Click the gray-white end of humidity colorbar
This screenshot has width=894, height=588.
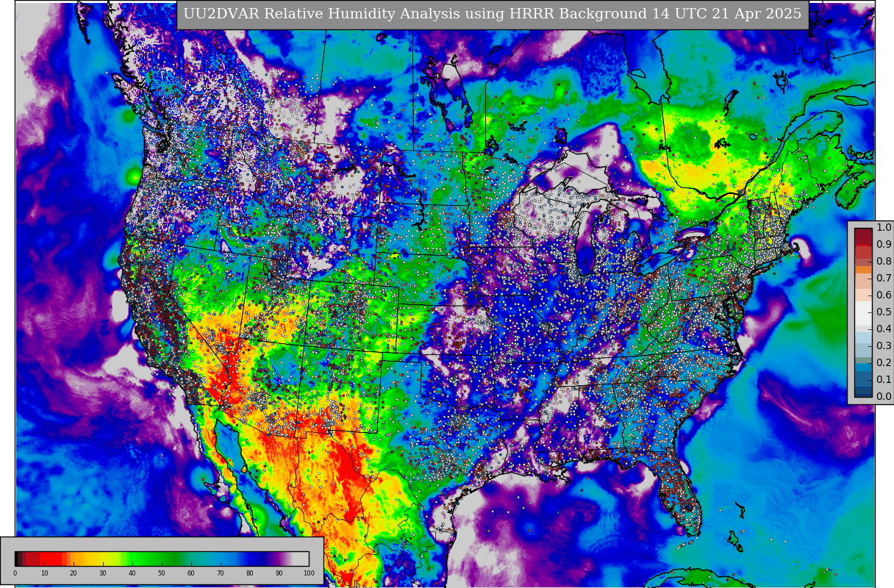[x=301, y=559]
